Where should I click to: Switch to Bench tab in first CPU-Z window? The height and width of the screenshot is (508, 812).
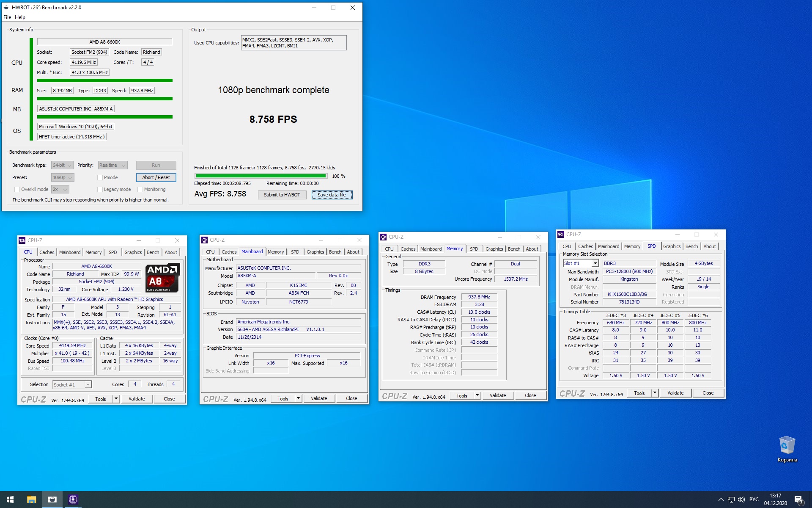153,252
